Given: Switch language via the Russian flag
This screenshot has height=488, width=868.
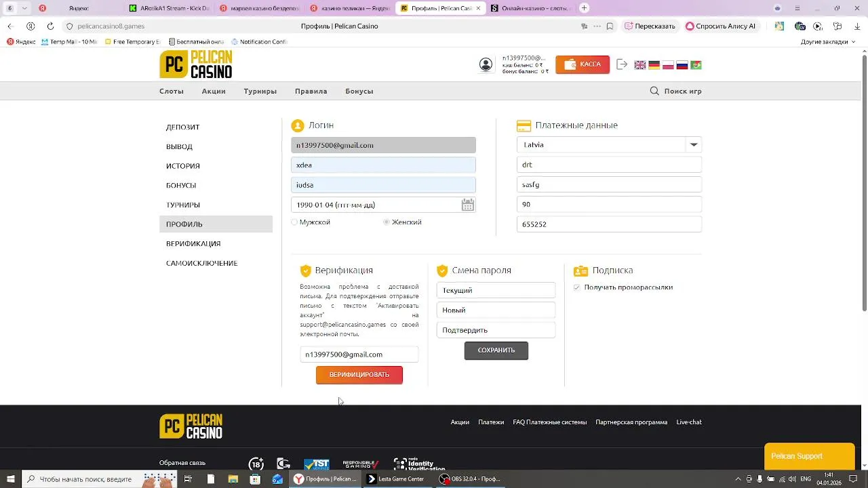Looking at the screenshot, I should point(682,65).
